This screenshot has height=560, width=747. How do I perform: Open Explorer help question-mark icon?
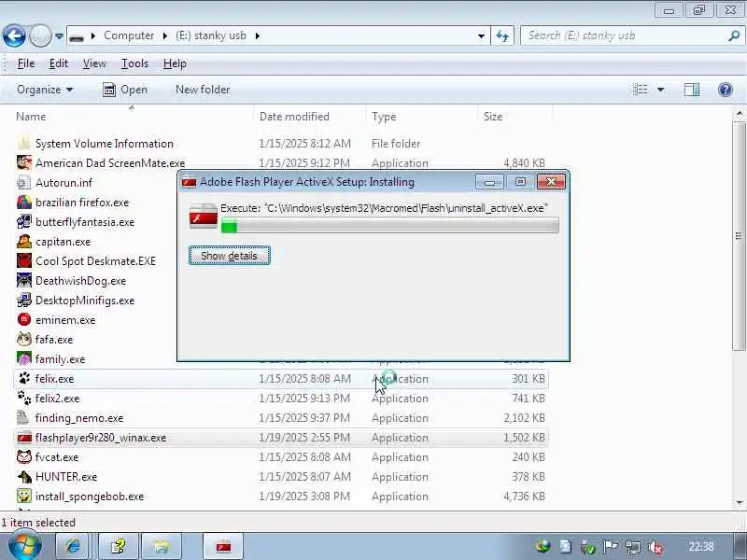(x=726, y=90)
